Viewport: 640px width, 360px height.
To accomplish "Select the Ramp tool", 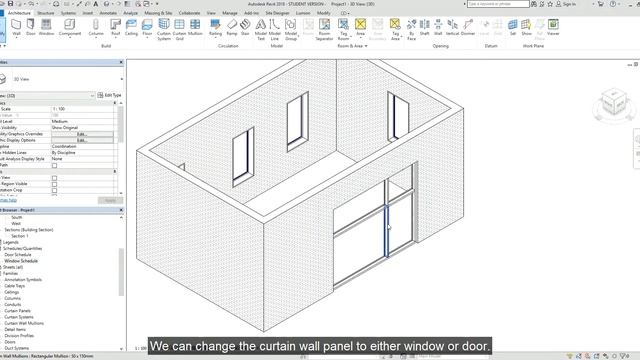I will click(x=232, y=28).
